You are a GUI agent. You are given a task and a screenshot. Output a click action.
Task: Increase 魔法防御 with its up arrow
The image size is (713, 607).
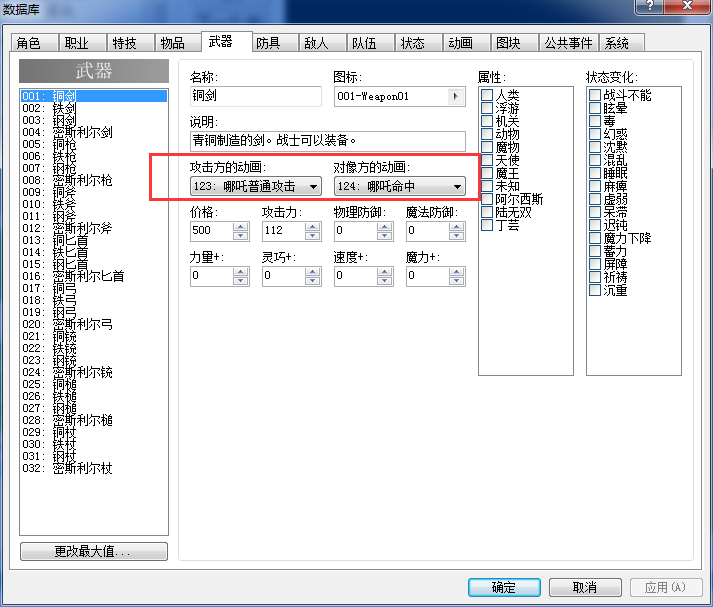click(x=456, y=226)
